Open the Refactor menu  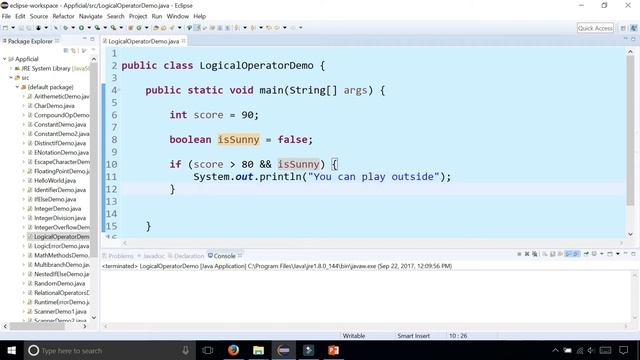63,16
